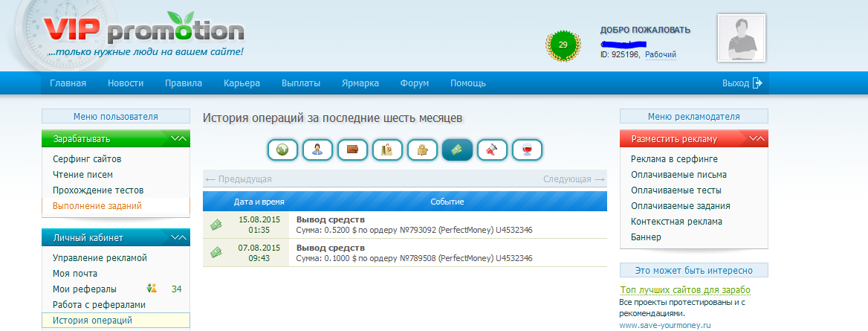Open Работа с рефералами
868x331 pixels.
tap(99, 304)
